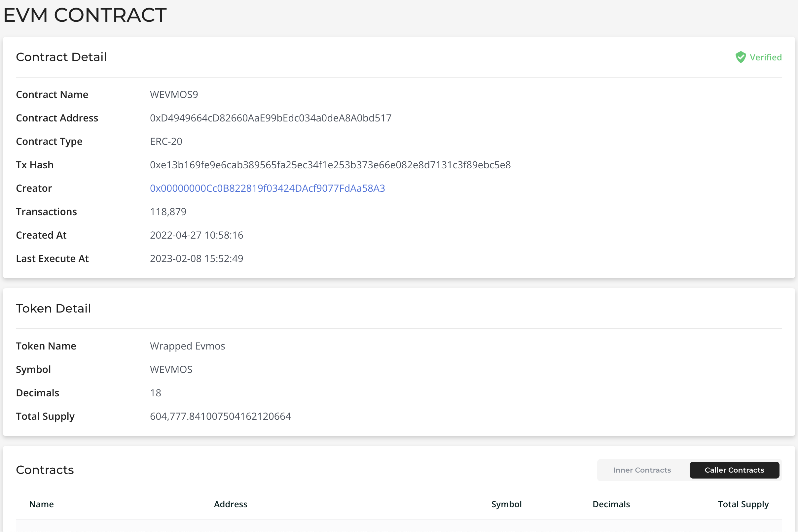Sort the table by Total Supply column

[743, 504]
